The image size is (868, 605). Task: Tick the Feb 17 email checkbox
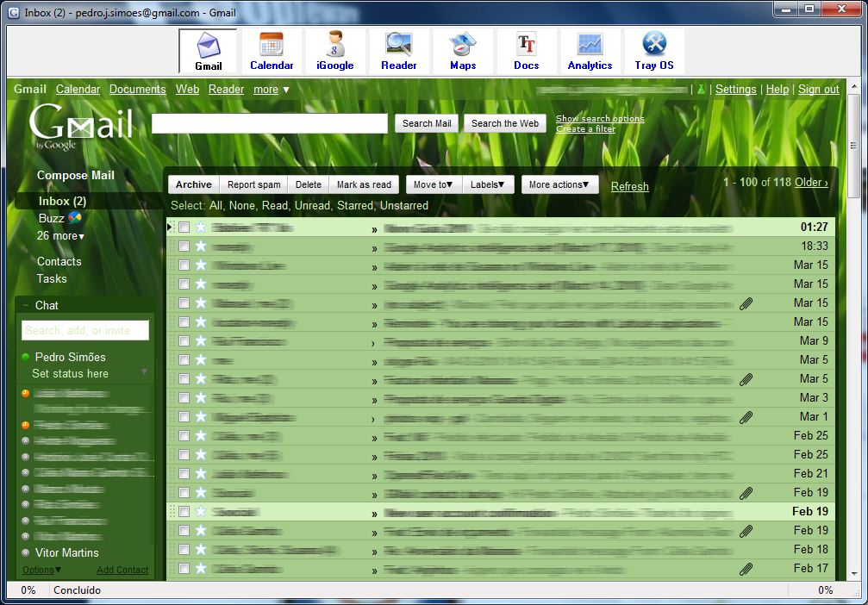[184, 569]
